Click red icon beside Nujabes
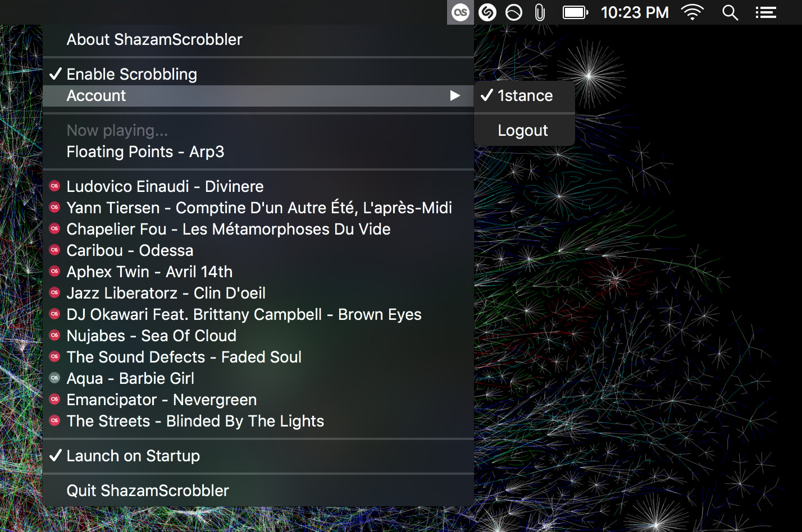The image size is (802, 532). click(54, 335)
